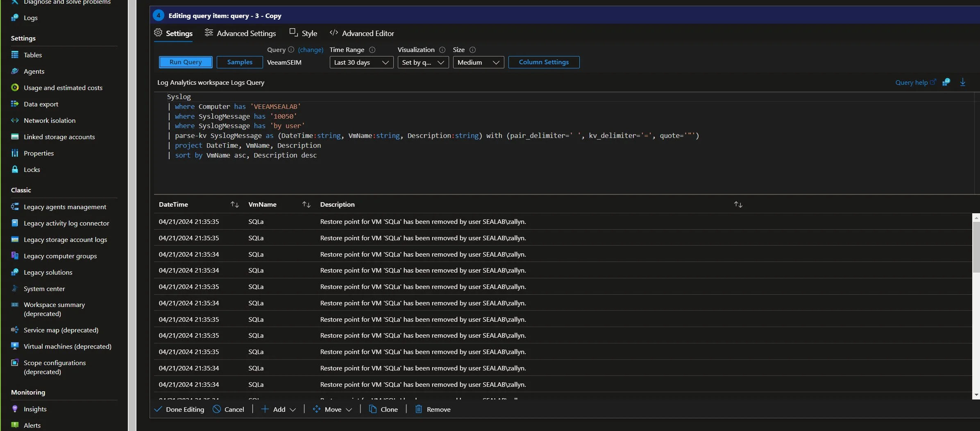Open Legacy storage account logs icon
This screenshot has width=980, height=431.
pyautogui.click(x=15, y=239)
